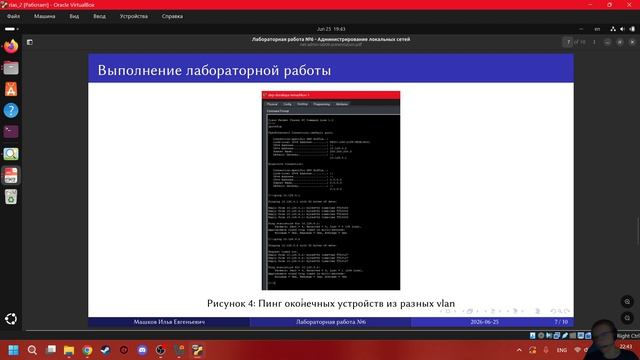The image size is (640, 360).
Task: Click the VirtualBox hard disk status icon
Action: (533, 336)
